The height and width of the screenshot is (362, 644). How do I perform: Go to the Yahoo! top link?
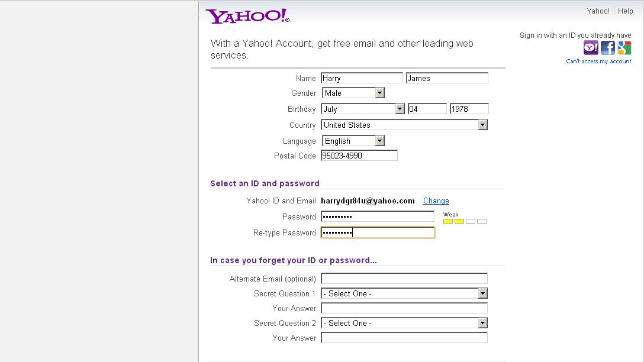[598, 11]
